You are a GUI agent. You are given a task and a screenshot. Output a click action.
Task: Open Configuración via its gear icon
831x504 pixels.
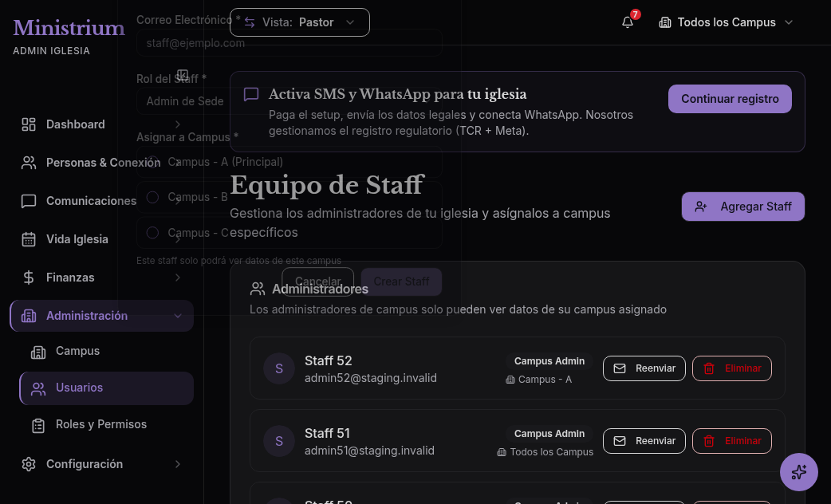(29, 464)
